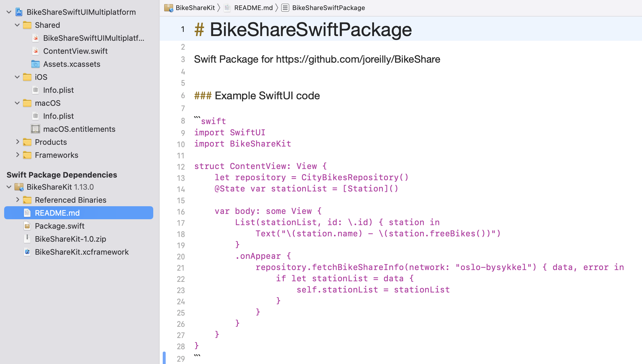Click the plist icon under iOS
This screenshot has height=364, width=642.
tap(36, 90)
